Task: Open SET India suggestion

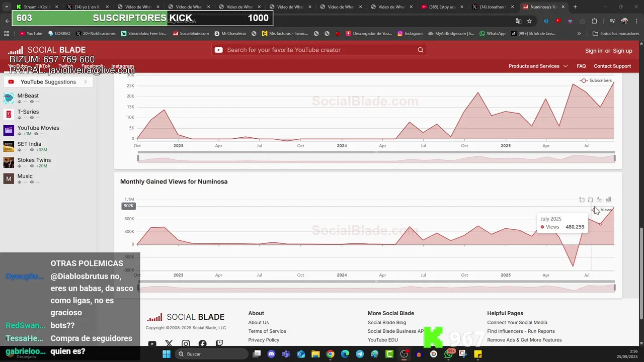Action: (x=29, y=144)
